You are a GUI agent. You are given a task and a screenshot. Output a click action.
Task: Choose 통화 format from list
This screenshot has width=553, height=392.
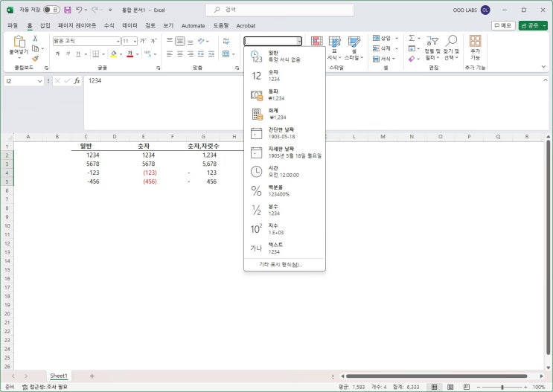pyautogui.click(x=284, y=94)
